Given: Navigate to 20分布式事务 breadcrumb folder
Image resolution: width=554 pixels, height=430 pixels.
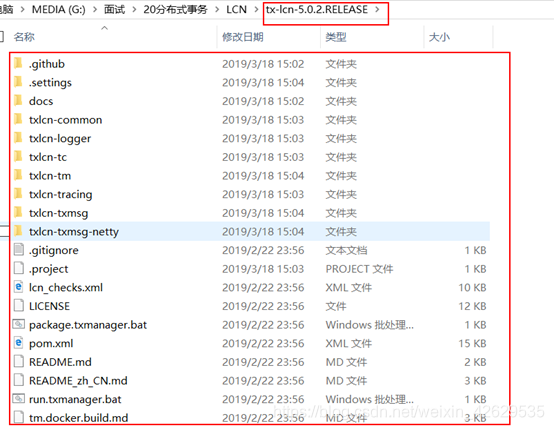Looking at the screenshot, I should [175, 10].
